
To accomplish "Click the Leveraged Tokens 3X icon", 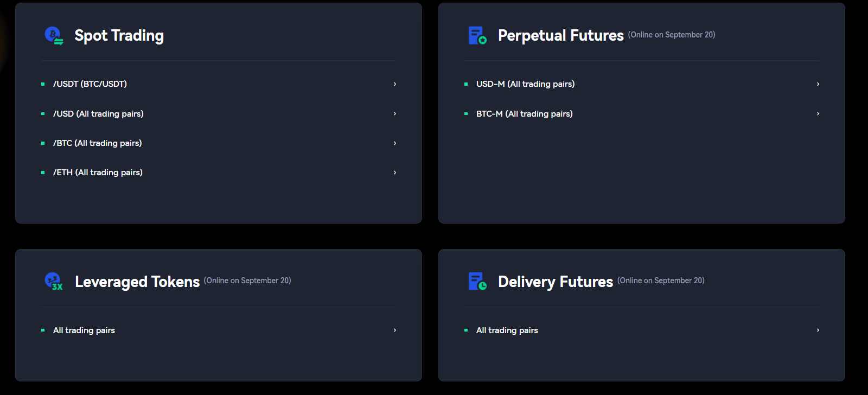I will pyautogui.click(x=54, y=282).
